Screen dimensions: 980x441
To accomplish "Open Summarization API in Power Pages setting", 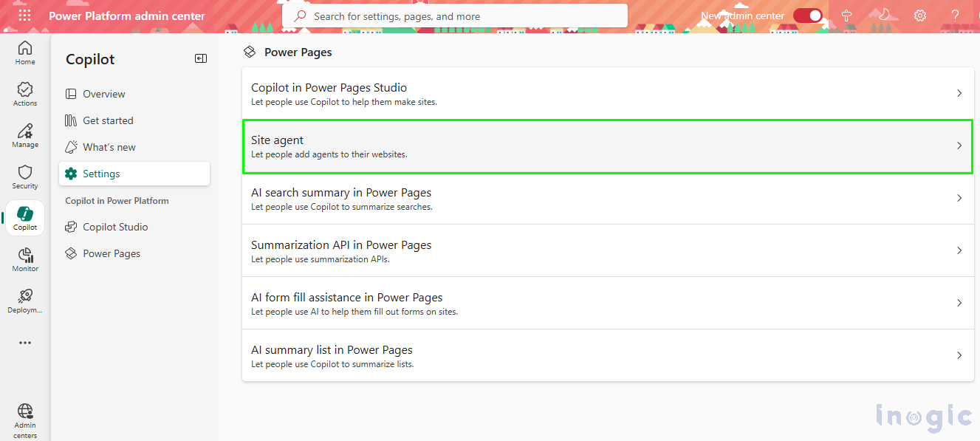I will coord(608,251).
